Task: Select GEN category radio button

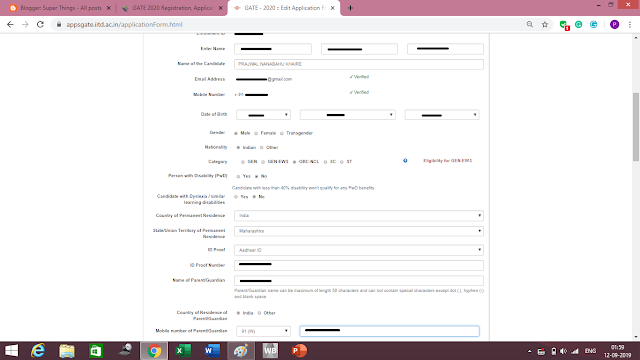Action: pyautogui.click(x=243, y=162)
